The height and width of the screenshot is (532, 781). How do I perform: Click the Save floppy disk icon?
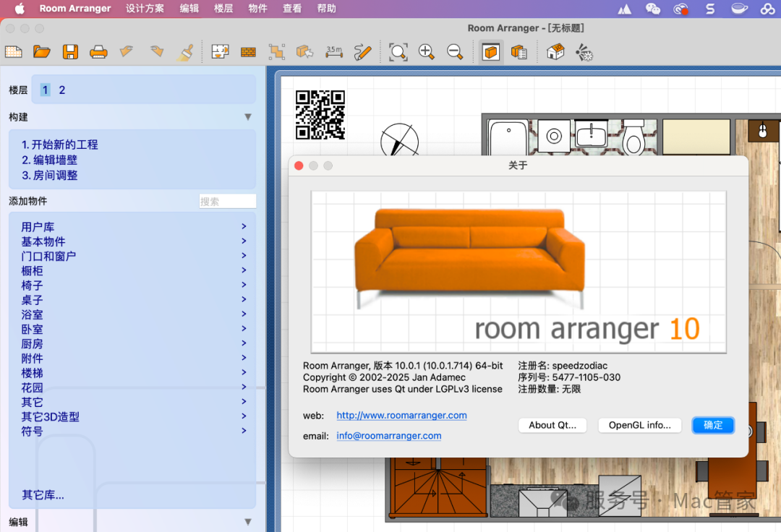click(70, 51)
